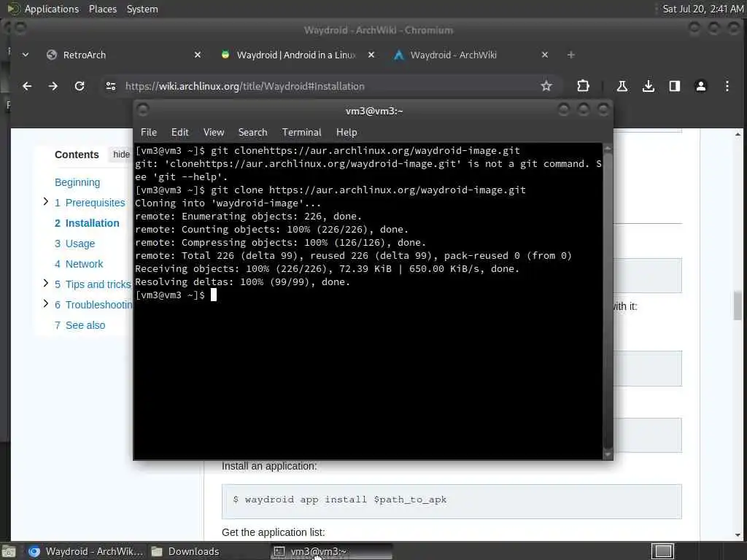Go to Installation section link
This screenshot has width=747, height=560.
(87, 223)
